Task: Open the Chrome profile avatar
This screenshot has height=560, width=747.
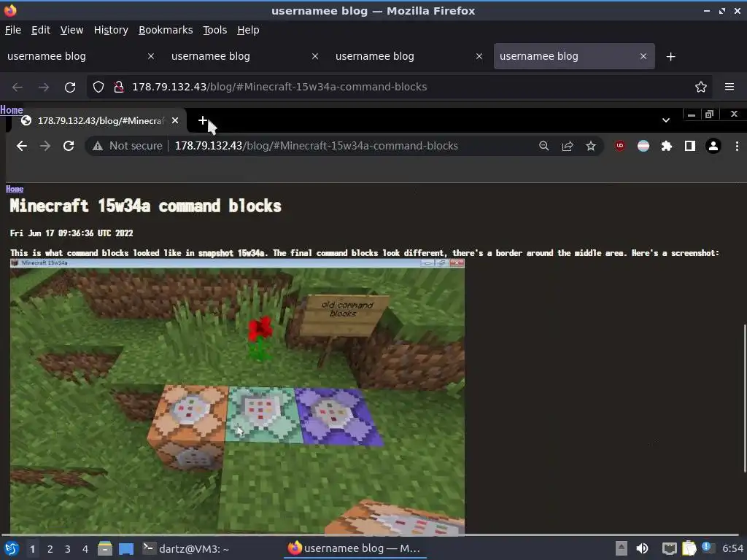Action: 713,146
